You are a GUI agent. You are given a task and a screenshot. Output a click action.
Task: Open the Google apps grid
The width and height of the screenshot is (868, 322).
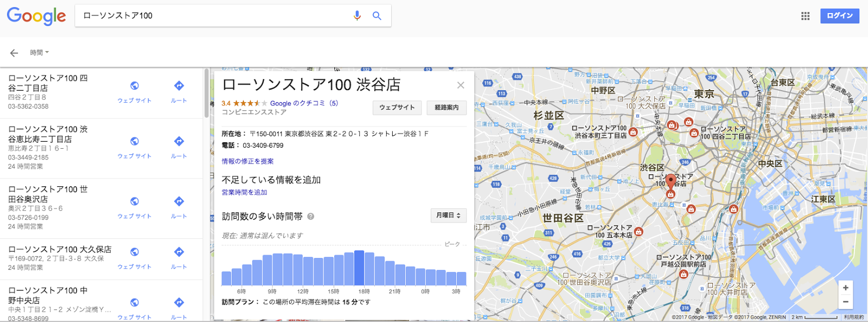point(805,16)
